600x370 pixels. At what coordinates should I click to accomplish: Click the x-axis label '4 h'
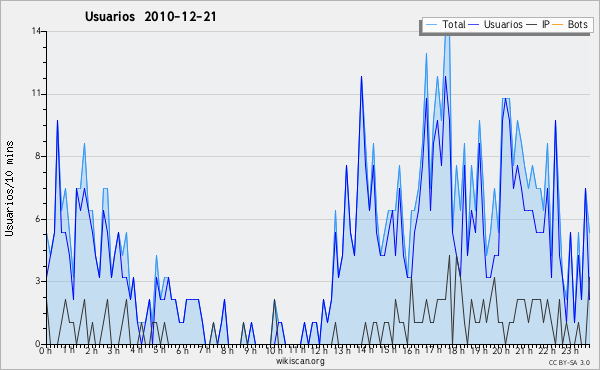point(137,350)
